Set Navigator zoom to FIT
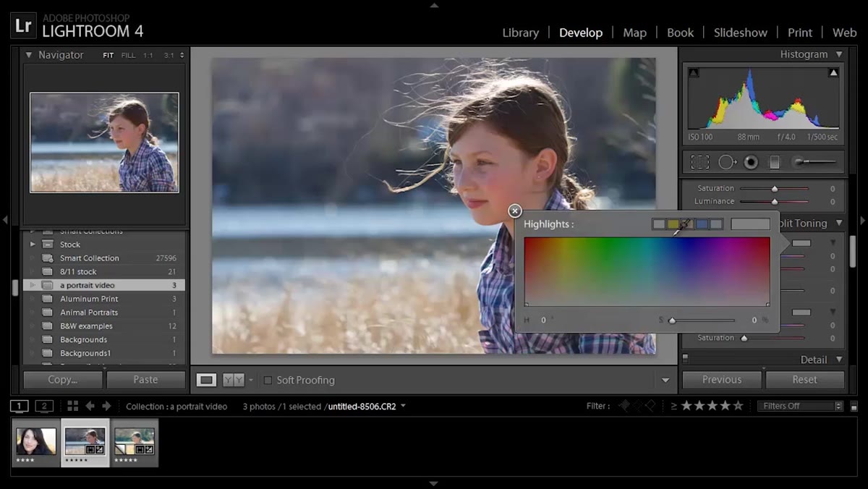868x489 pixels. (x=108, y=55)
